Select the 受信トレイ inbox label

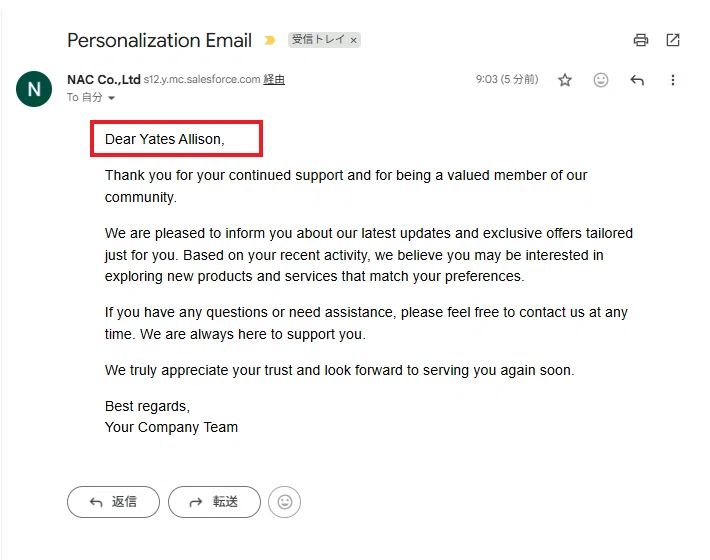(x=318, y=40)
